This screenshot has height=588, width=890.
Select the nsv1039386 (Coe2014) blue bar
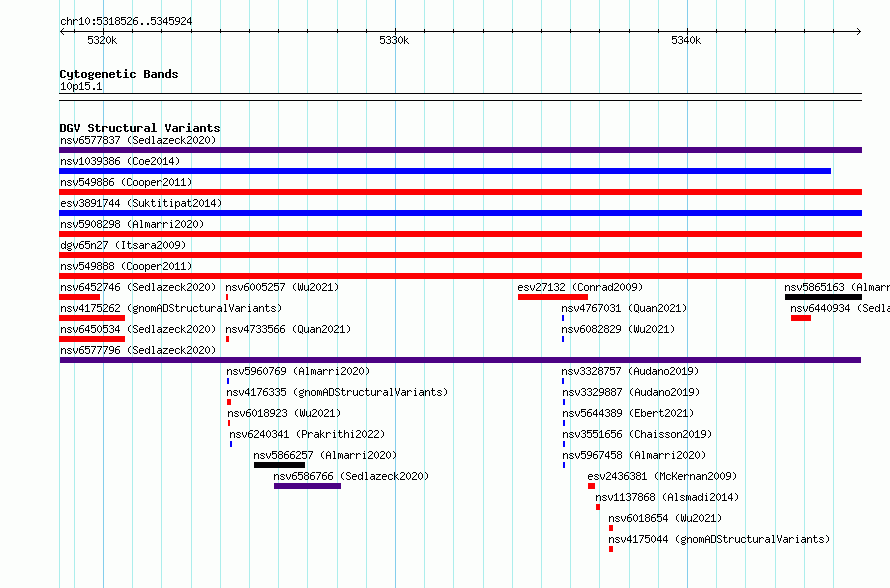(445, 171)
